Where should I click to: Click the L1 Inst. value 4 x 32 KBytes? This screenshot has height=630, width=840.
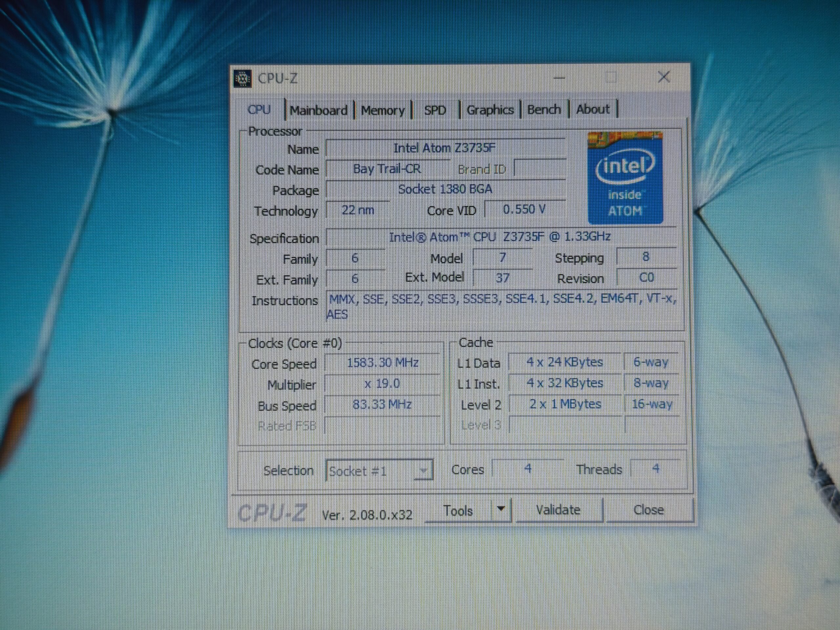565,383
